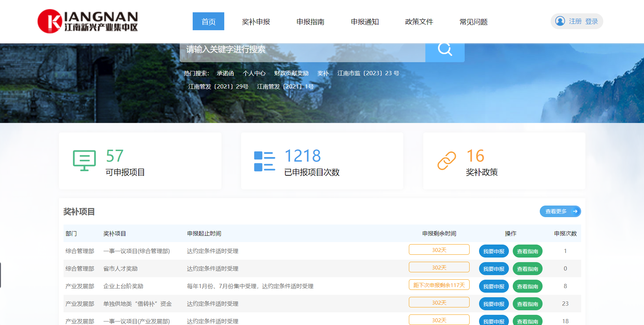Click 申报剩余时间 column header
Screen dimensions: 644x325
(x=439, y=233)
